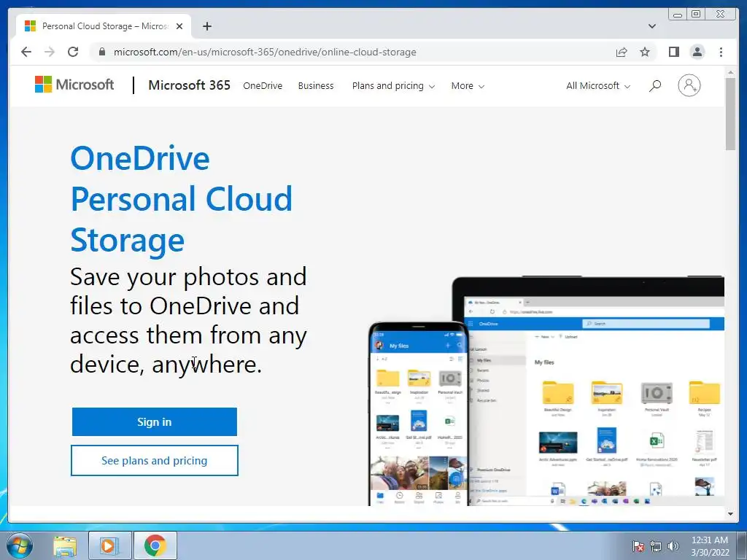Open Chrome three-dot menu
The image size is (747, 560).
tap(721, 52)
